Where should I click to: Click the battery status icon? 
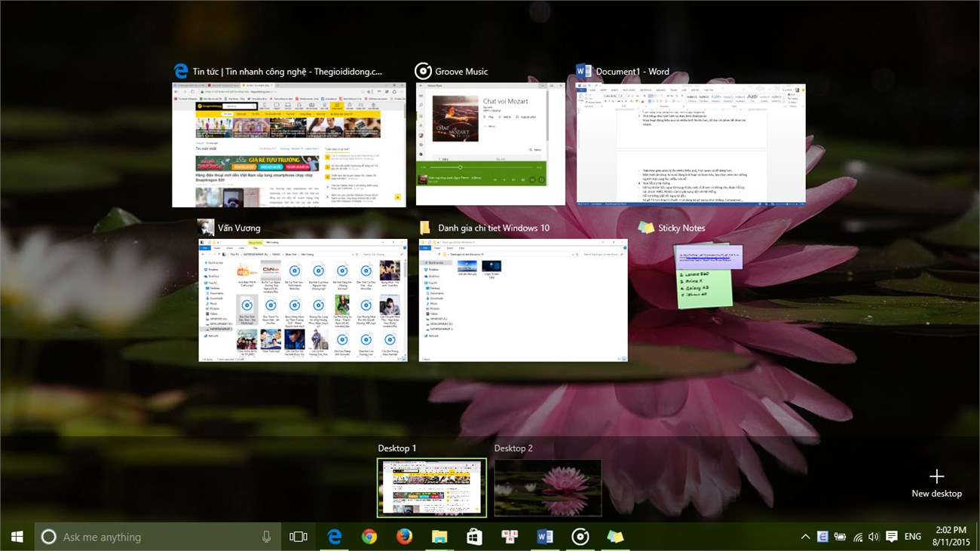pyautogui.click(x=840, y=537)
